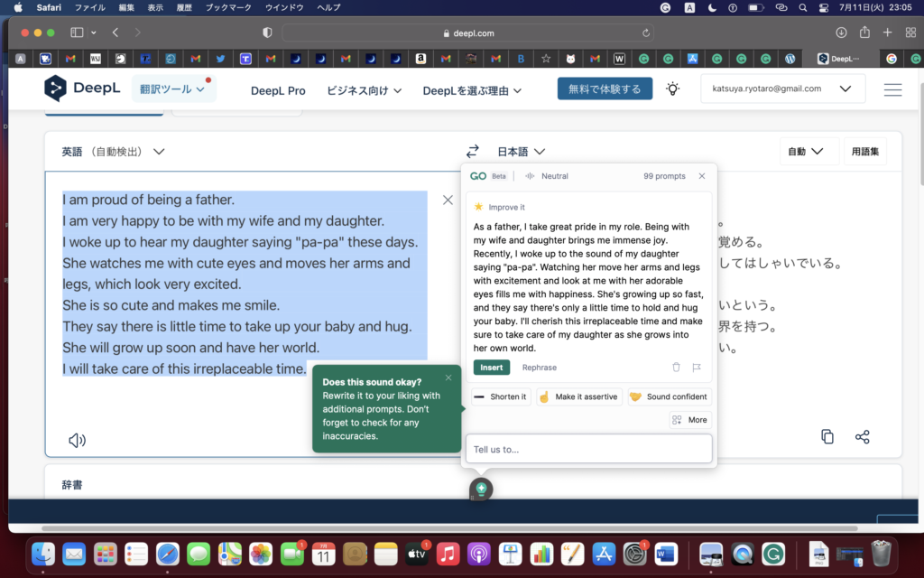
Task: Flag the suggestion with the flag icon
Action: coord(697,368)
